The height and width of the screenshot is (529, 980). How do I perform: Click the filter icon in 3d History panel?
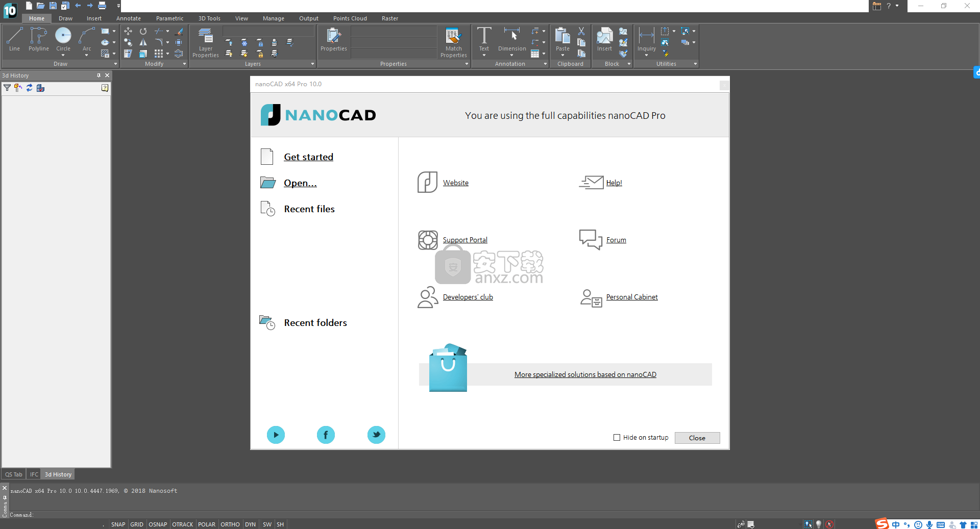point(7,88)
